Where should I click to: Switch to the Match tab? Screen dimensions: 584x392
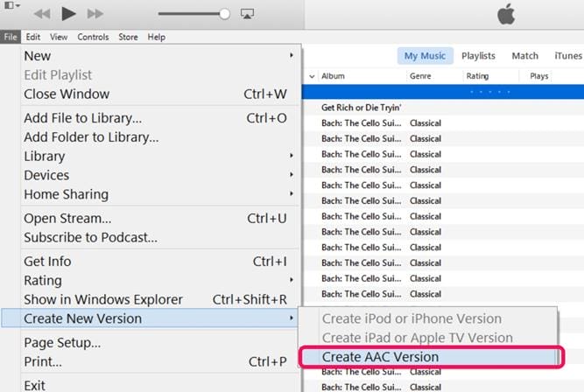click(x=524, y=56)
